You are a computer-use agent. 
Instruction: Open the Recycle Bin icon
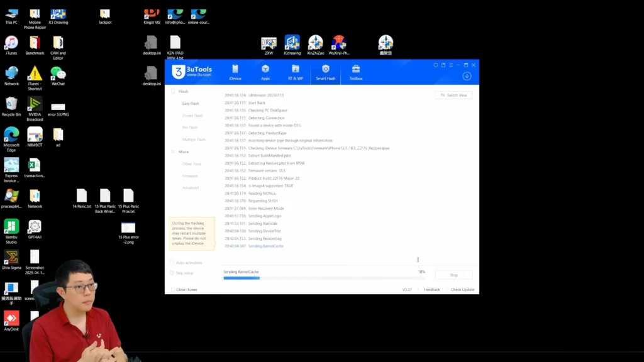point(11,107)
